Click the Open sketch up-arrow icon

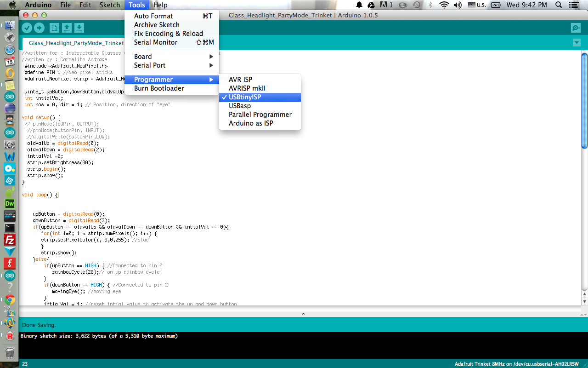pos(67,28)
